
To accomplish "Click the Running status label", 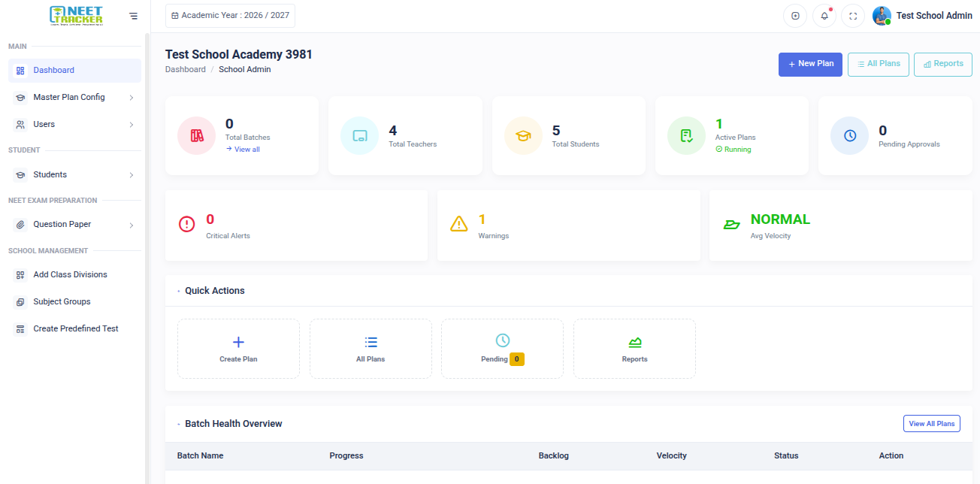I will click(x=733, y=150).
